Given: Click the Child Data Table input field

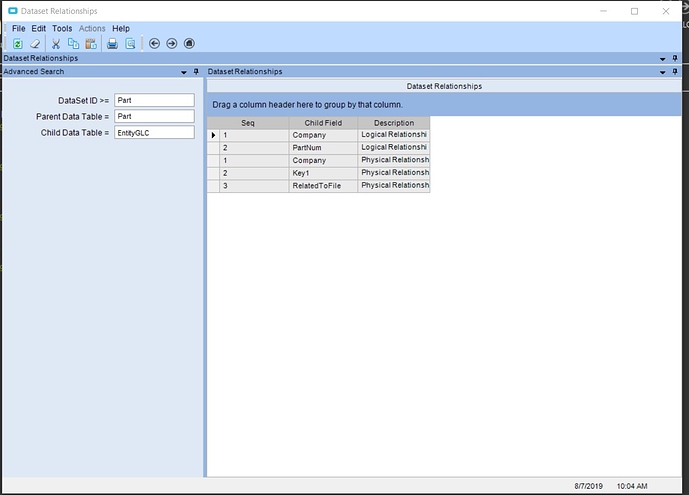Looking at the screenshot, I should tap(154, 133).
